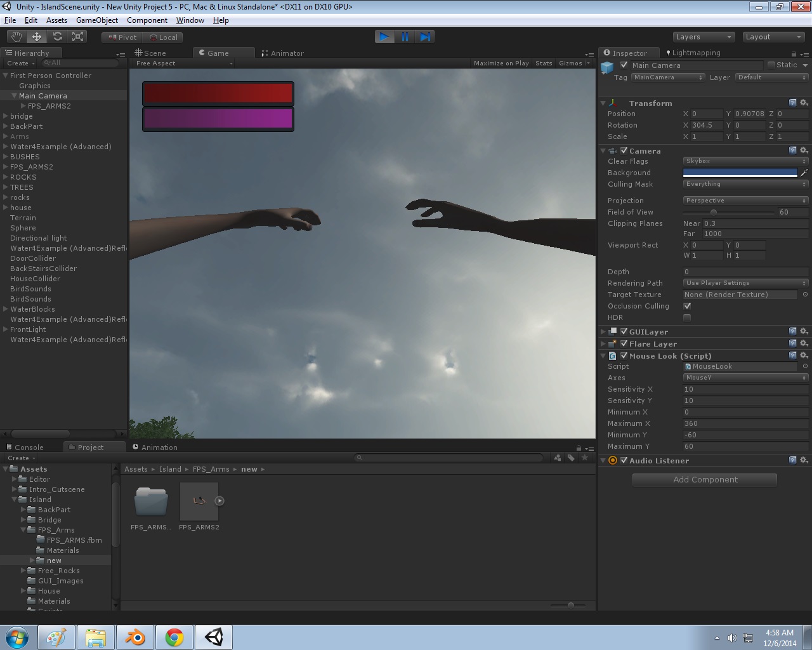Open Rendering Path dropdown
The image size is (812, 650).
click(745, 283)
